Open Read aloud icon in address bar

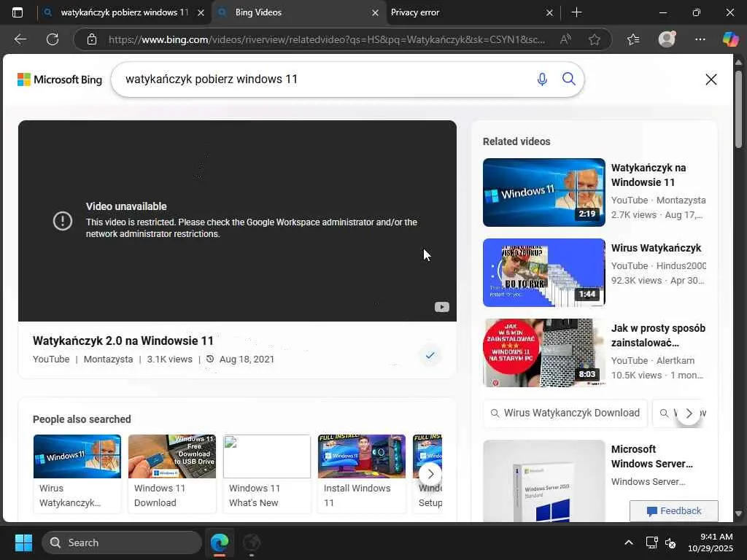tap(565, 39)
